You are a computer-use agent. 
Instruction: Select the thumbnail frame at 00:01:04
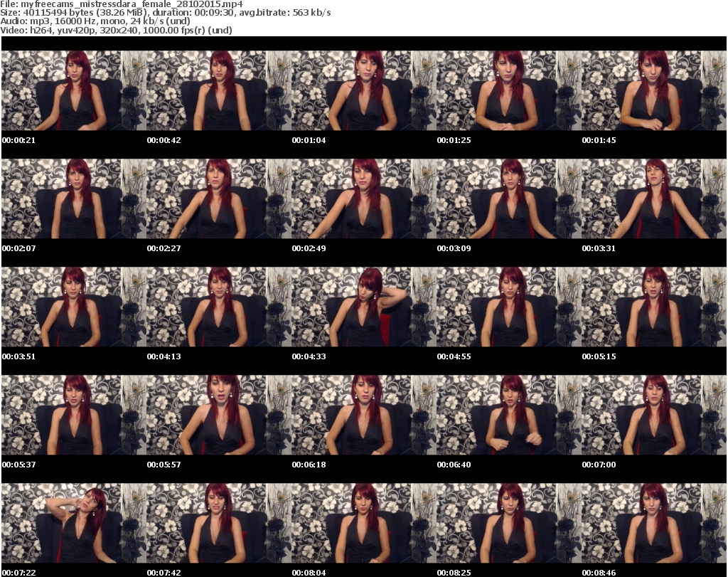[x=364, y=90]
